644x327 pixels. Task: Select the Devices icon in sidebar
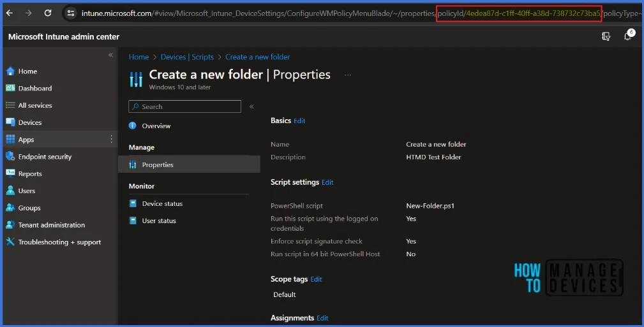[x=10, y=122]
